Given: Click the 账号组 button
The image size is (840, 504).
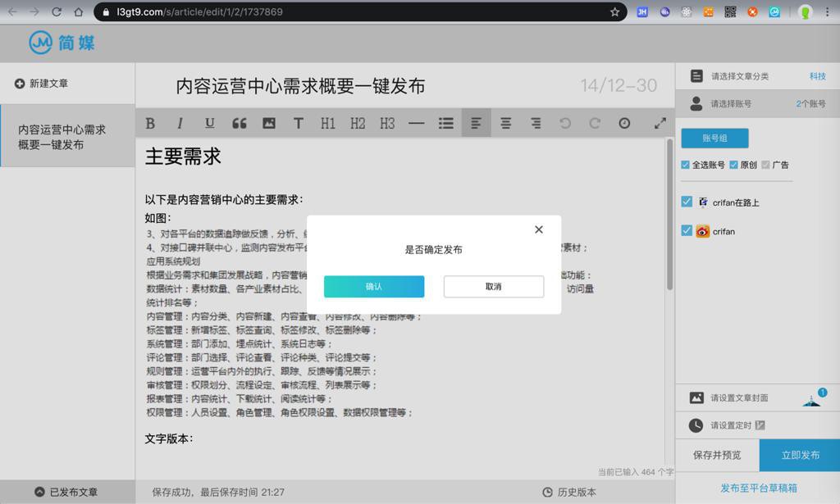Looking at the screenshot, I should pyautogui.click(x=714, y=138).
